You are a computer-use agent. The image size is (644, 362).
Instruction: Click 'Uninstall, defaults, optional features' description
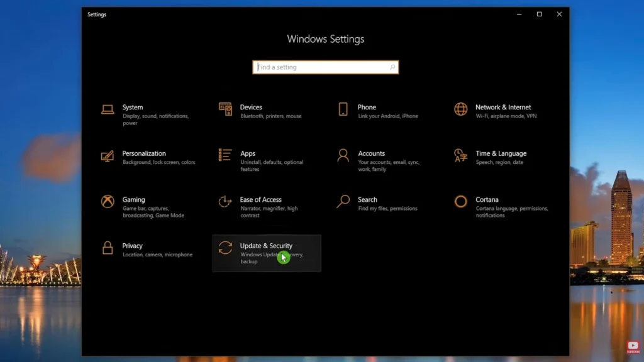pos(272,166)
